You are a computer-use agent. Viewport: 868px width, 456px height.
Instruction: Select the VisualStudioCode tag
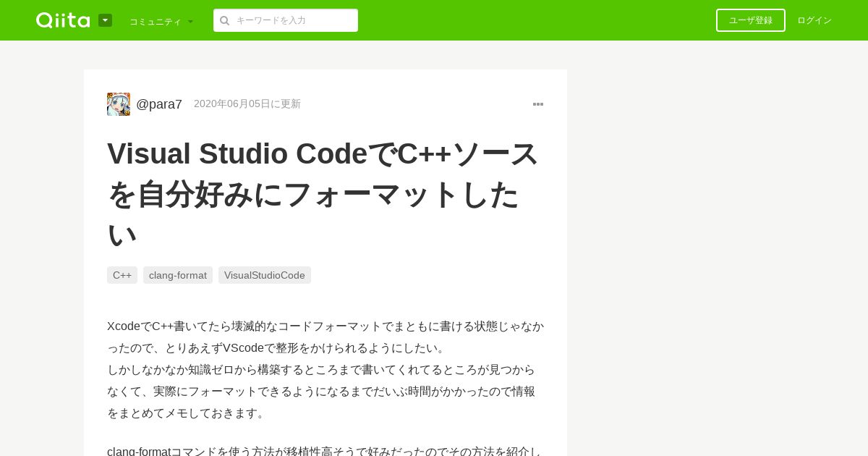click(265, 275)
